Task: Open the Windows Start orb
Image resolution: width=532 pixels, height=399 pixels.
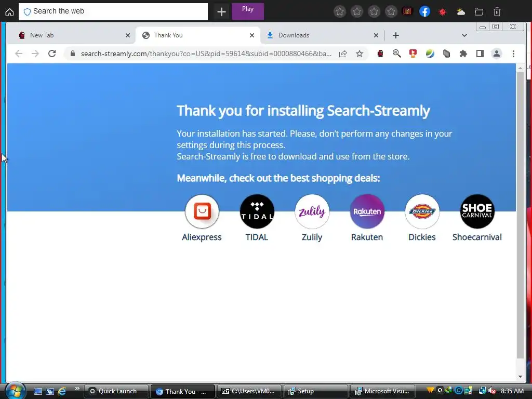Action: click(x=15, y=391)
